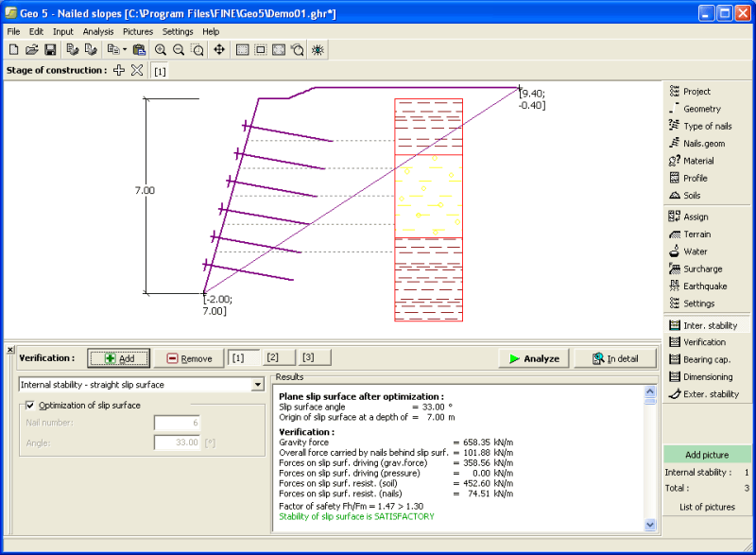Open the Pictures menu
The image size is (756, 555).
(x=138, y=32)
